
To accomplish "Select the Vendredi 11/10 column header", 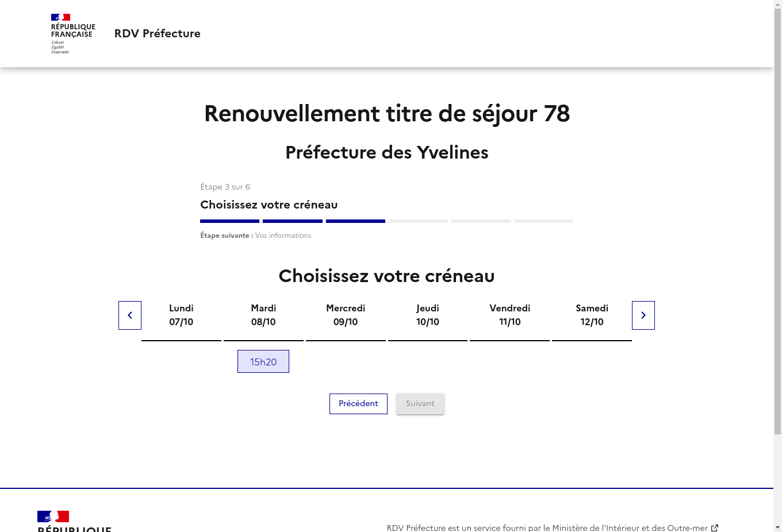I will (510, 315).
